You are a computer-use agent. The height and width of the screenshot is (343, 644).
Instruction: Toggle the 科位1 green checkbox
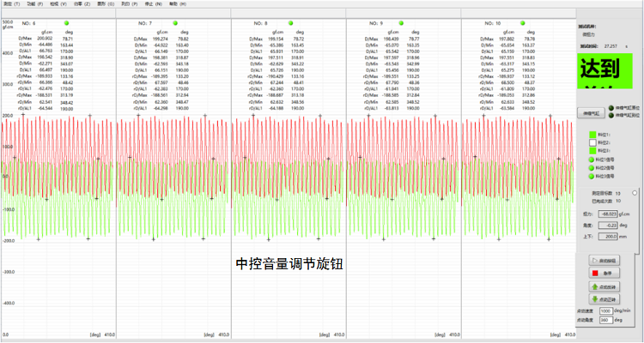[x=591, y=135]
